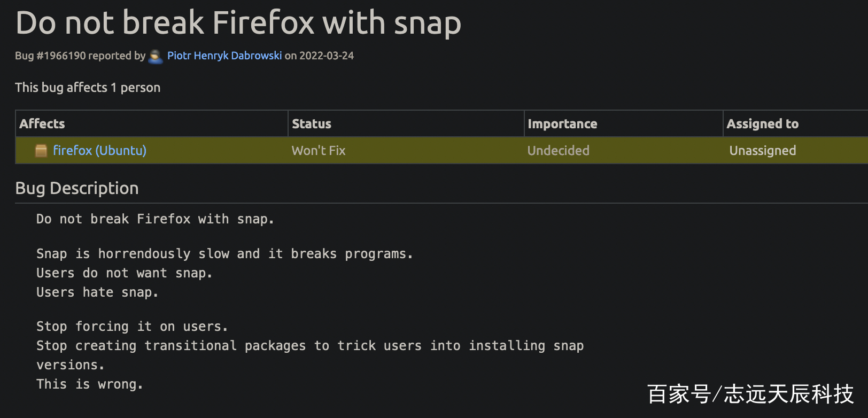Open the firefox (Ubuntu) package link
Image resolution: width=868 pixels, height=418 pixels.
click(100, 151)
